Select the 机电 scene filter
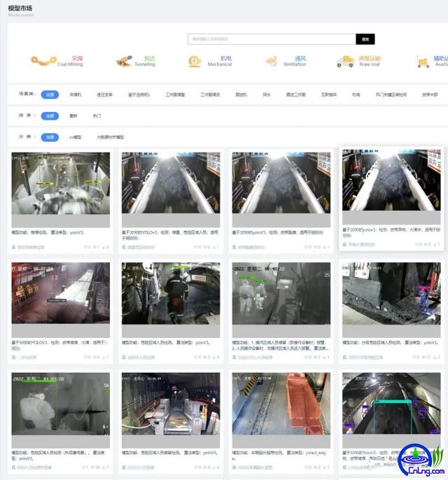 (x=356, y=94)
